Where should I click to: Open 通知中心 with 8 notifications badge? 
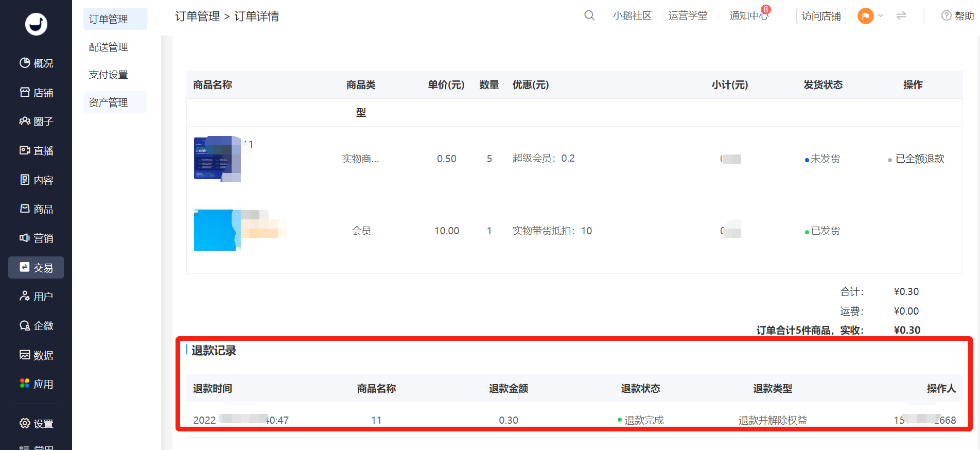[749, 15]
